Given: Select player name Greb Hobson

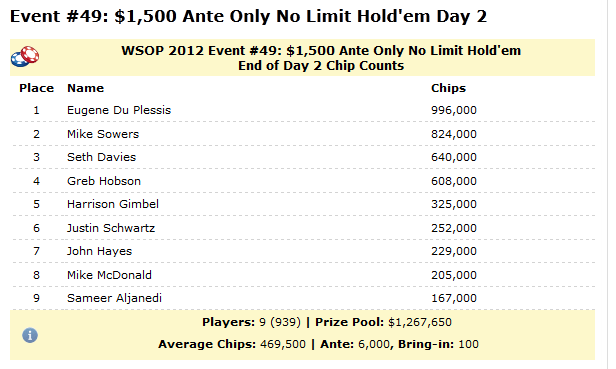Looking at the screenshot, I should tap(104, 181).
